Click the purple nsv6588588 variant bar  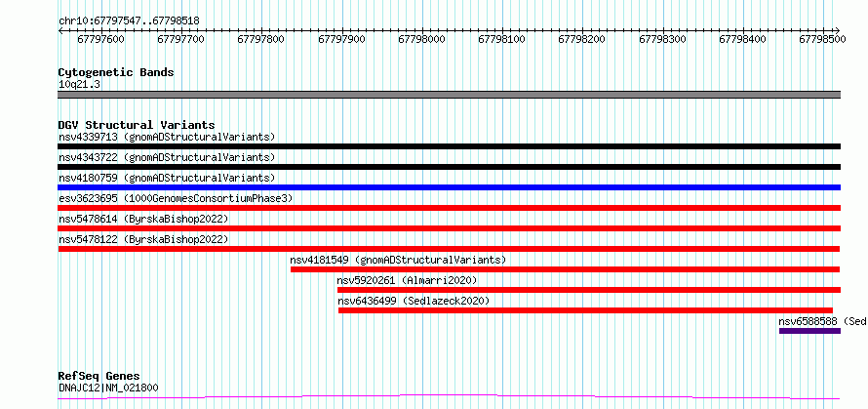click(809, 331)
